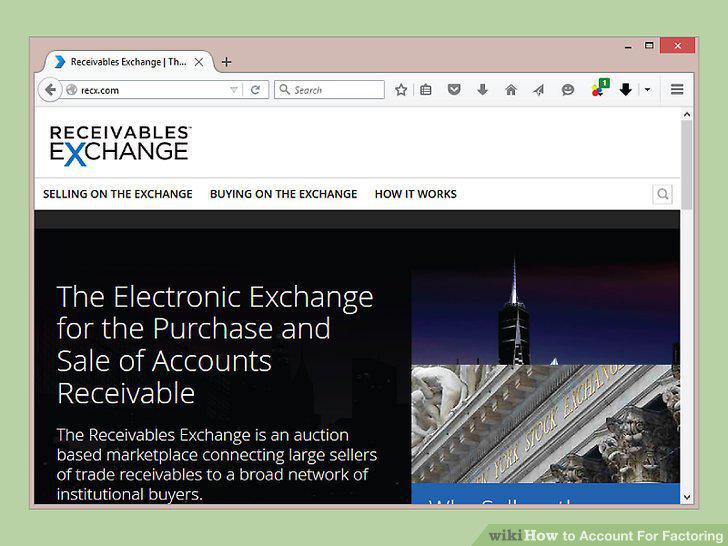728x546 pixels.
Task: Click the New York Stock Exchange photo
Action: click(x=546, y=423)
